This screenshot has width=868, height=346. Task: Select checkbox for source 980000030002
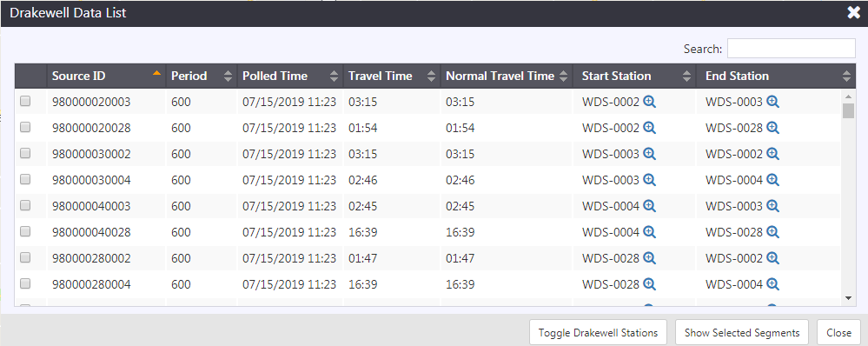[x=25, y=153]
